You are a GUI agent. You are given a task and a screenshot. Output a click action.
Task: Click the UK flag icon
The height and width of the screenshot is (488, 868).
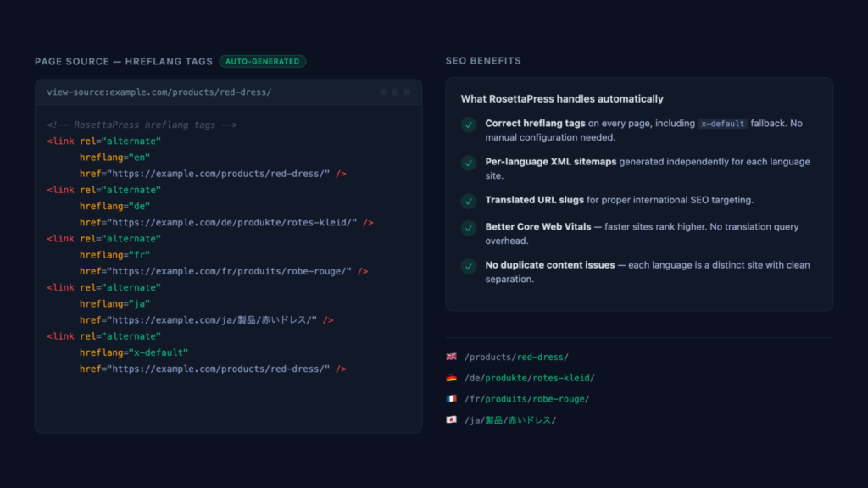(x=451, y=357)
